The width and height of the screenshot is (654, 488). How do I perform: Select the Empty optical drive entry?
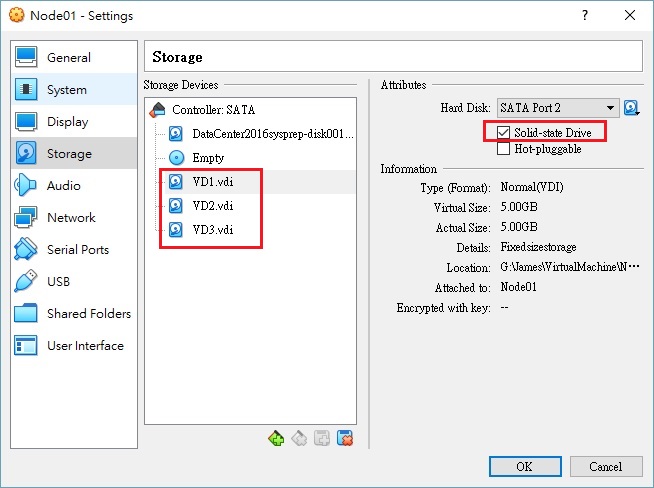pos(207,158)
